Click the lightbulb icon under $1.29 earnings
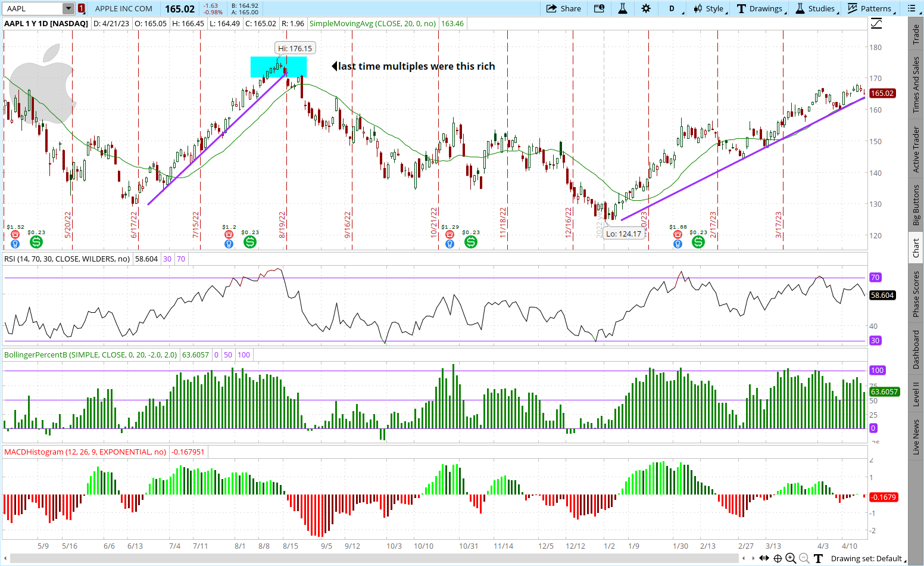924x566 pixels. coord(449,244)
